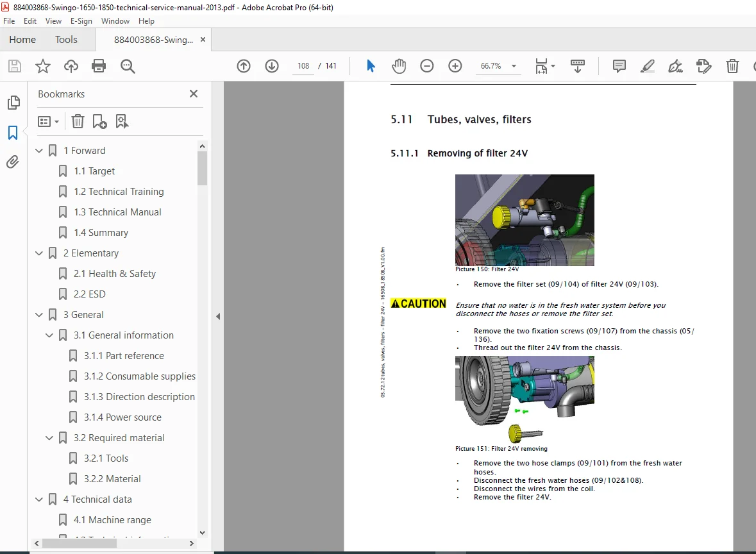The image size is (756, 554).
Task: Activate the Hand pan tool
Action: [x=399, y=66]
